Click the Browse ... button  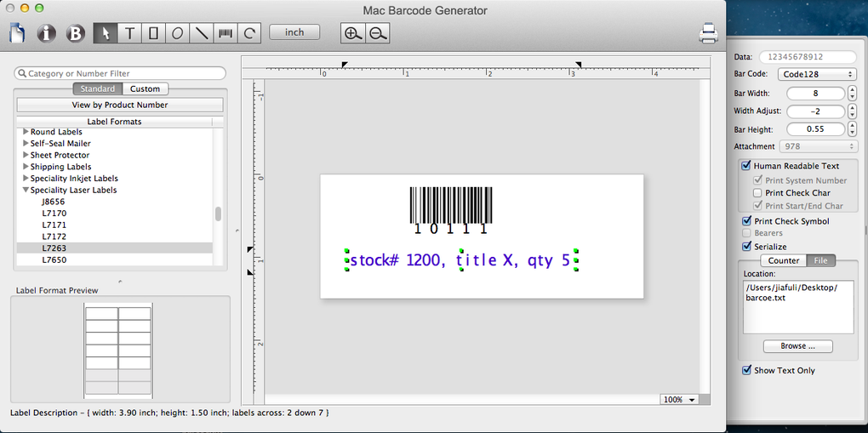(797, 346)
